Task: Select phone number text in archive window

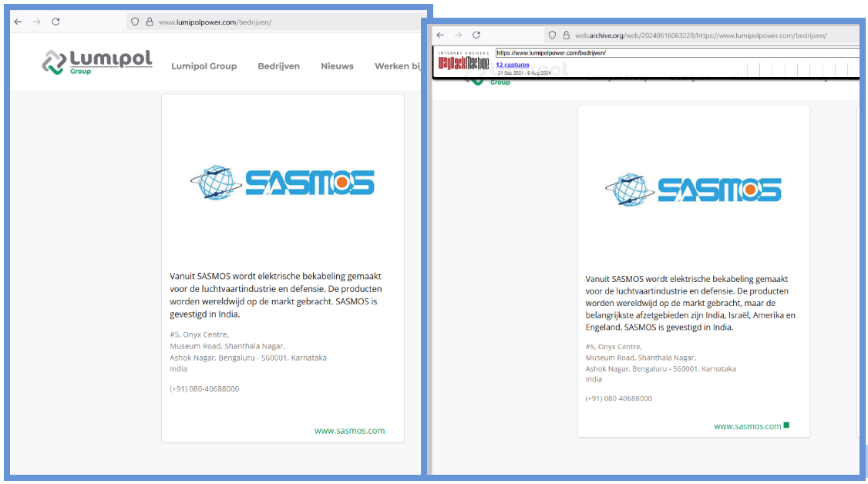Action: tap(619, 398)
